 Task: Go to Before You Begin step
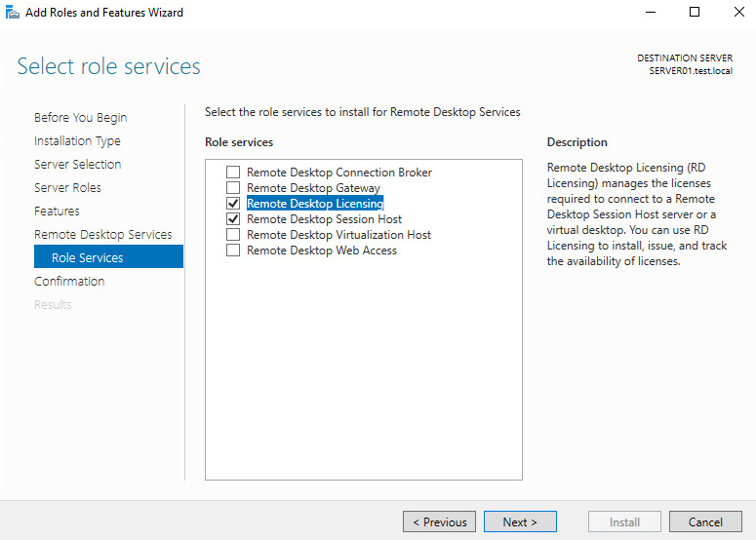click(80, 118)
